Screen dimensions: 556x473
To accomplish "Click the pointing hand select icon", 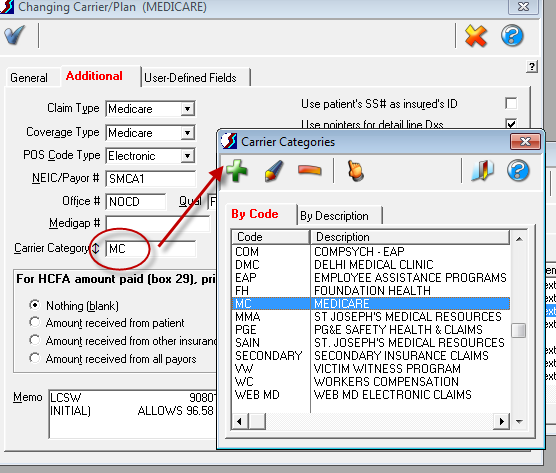I will pyautogui.click(x=355, y=171).
